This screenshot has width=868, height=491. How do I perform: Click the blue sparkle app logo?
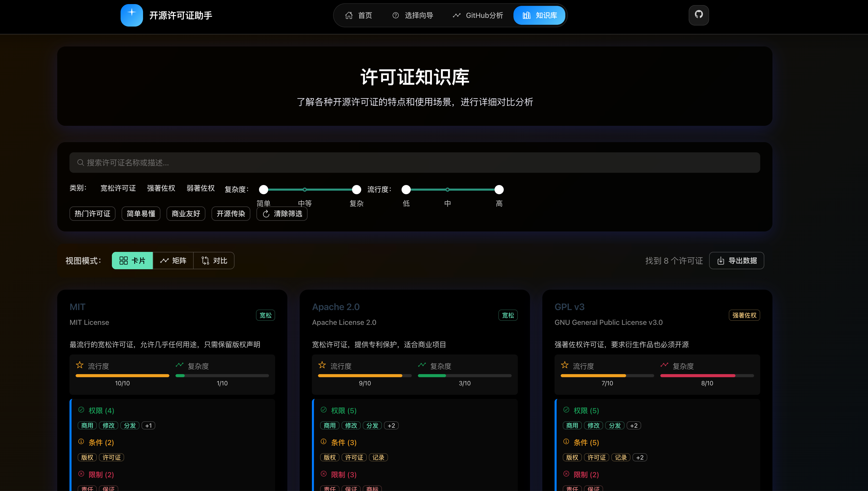(132, 15)
